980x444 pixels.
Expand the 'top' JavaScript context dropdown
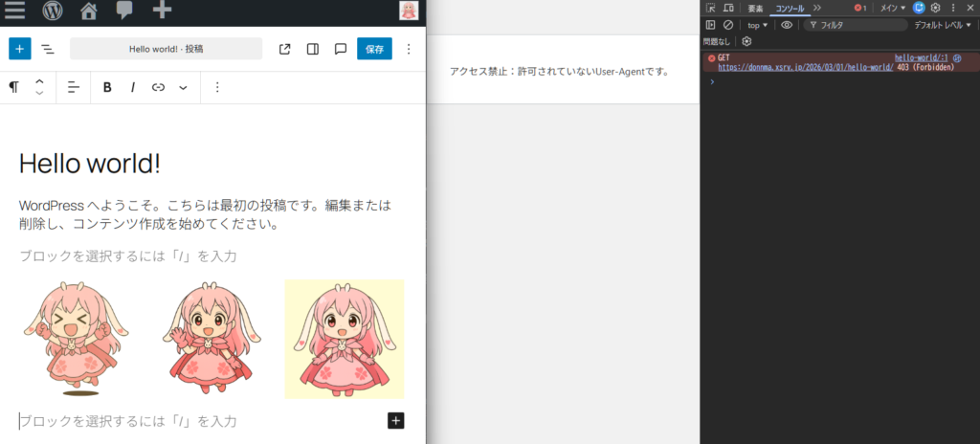click(x=757, y=25)
